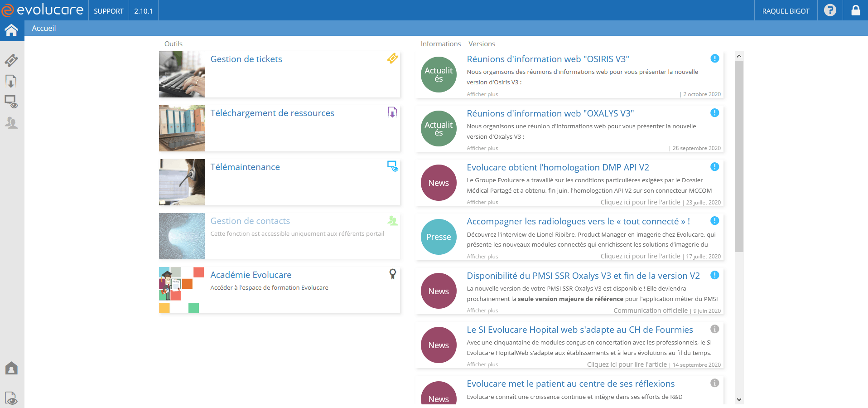The width and height of the screenshot is (868, 408).
Task: Expand Afficher plus under OSIRIS V3 item
Action: pos(482,94)
